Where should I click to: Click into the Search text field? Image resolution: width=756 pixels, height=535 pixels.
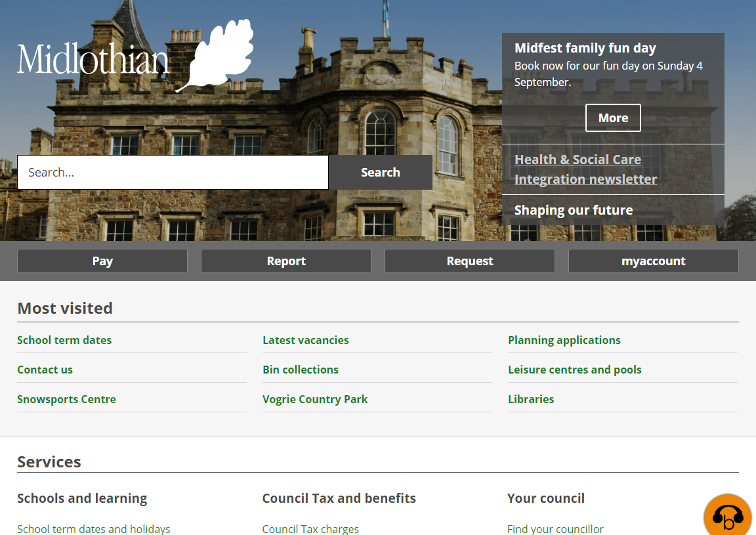pyautogui.click(x=173, y=173)
